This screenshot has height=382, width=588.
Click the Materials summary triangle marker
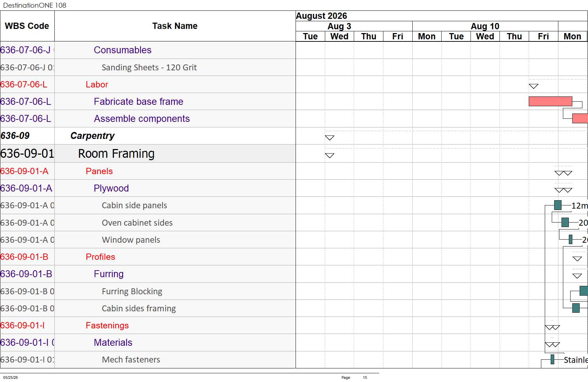[x=552, y=344]
